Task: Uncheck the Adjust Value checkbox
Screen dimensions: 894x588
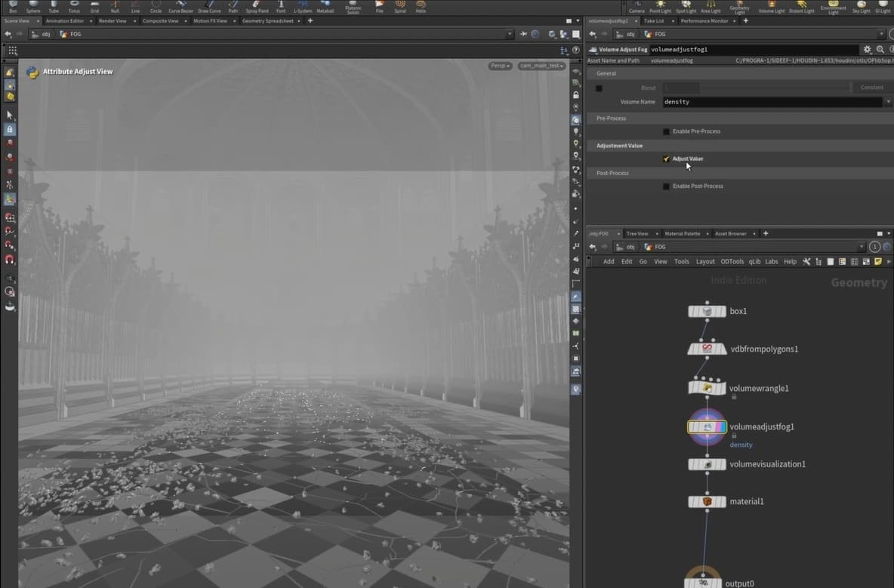Action: [666, 159]
